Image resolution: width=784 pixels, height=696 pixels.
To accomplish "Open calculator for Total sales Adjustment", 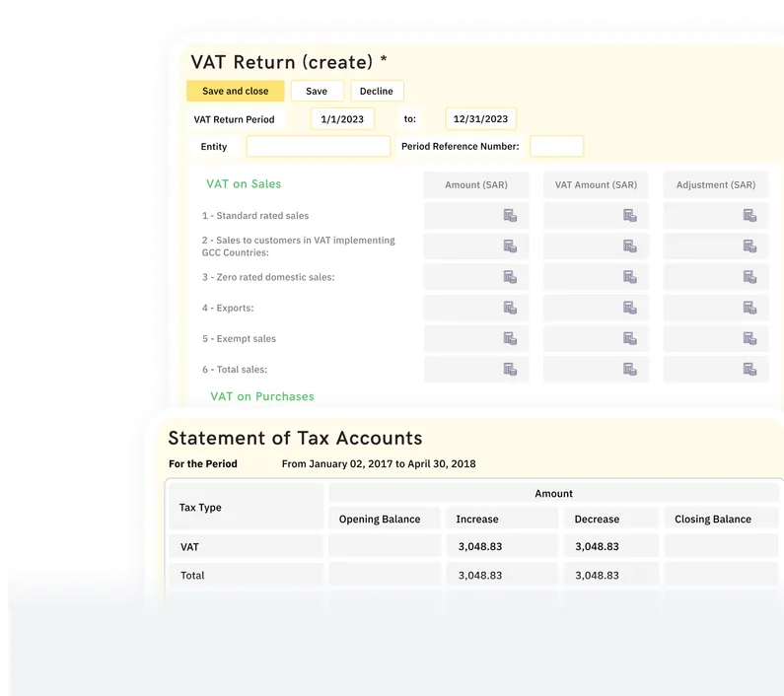I will 750,369.
